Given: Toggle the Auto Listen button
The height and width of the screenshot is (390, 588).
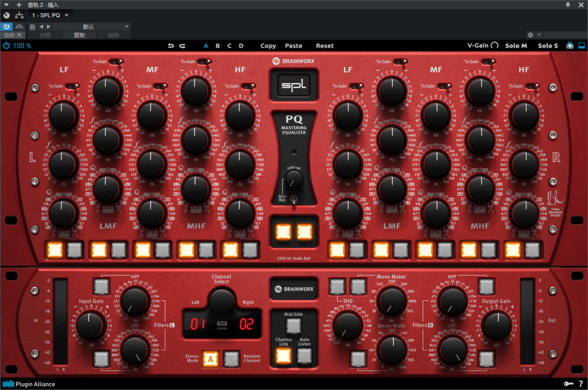Looking at the screenshot, I should pos(304,356).
